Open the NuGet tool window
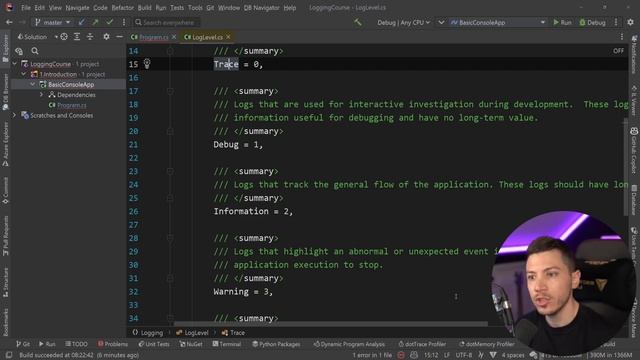The width and height of the screenshot is (640, 360). click(191, 344)
